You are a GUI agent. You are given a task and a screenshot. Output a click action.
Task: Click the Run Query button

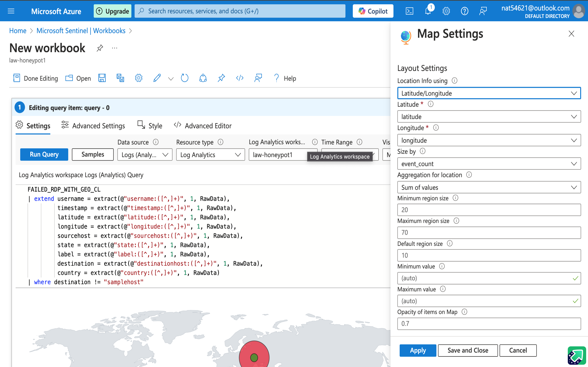click(44, 154)
